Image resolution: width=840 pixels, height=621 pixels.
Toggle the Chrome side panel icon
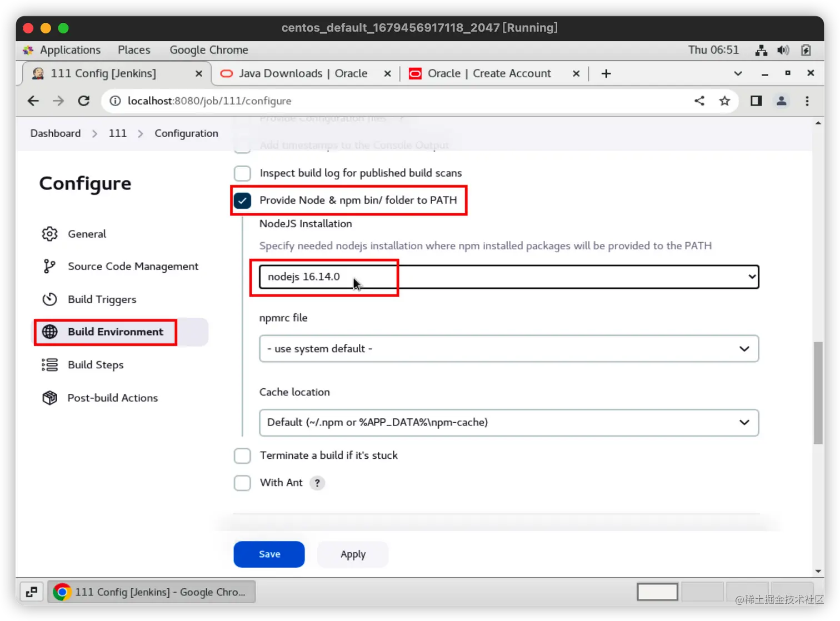pyautogui.click(x=756, y=101)
